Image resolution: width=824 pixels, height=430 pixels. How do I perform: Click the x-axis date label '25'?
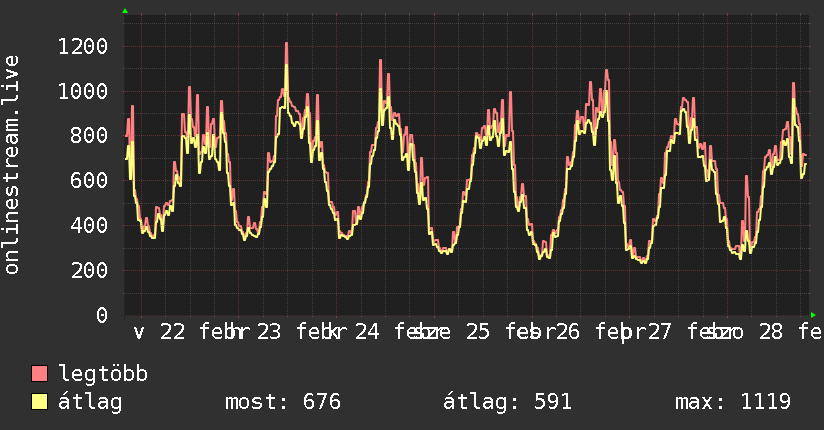(x=478, y=332)
